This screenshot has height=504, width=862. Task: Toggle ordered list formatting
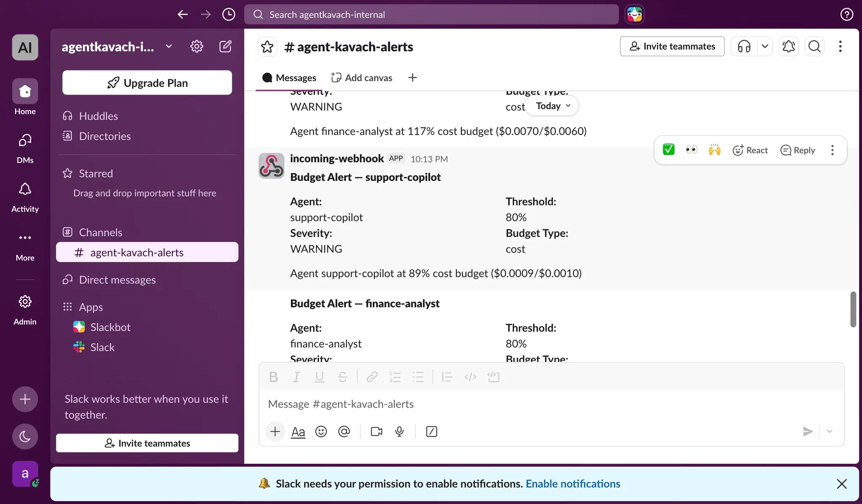tap(395, 377)
